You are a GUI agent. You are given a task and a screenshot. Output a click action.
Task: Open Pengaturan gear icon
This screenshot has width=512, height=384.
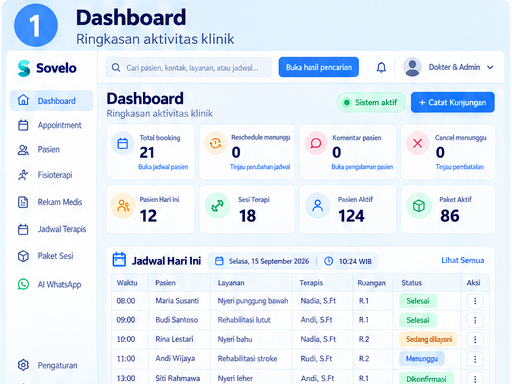[x=23, y=365]
